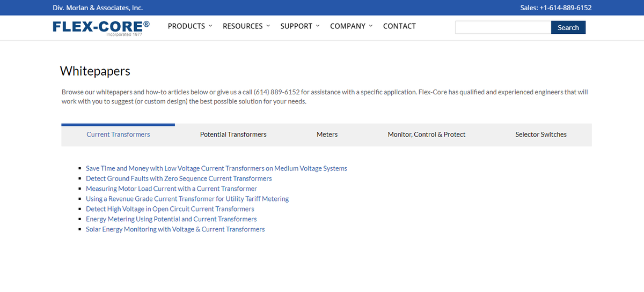Switch to the Selector Switches tab

541,134
